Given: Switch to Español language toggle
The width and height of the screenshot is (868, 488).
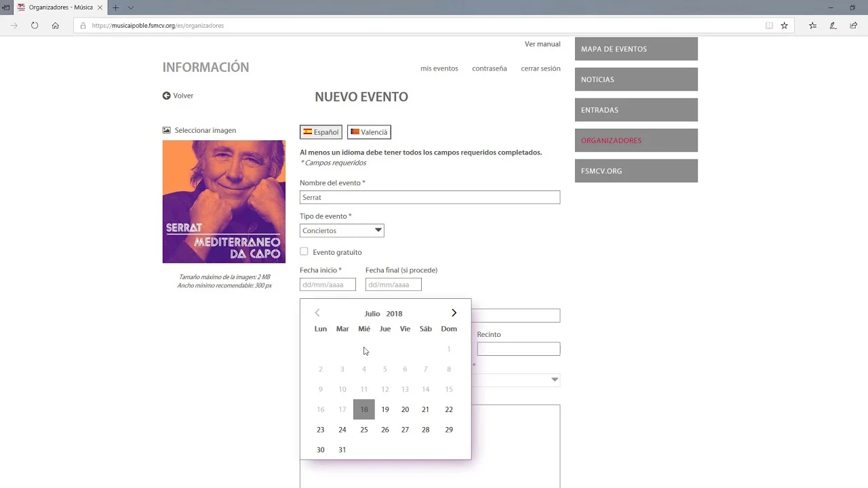Looking at the screenshot, I should coord(321,132).
